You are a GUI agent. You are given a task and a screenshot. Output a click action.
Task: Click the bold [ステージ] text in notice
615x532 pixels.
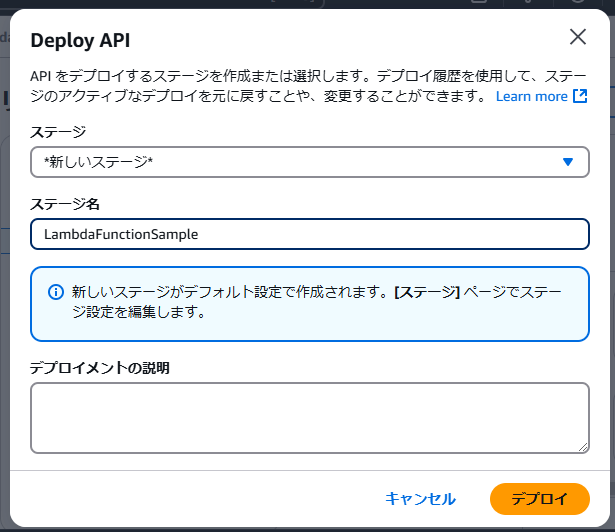[427, 292]
